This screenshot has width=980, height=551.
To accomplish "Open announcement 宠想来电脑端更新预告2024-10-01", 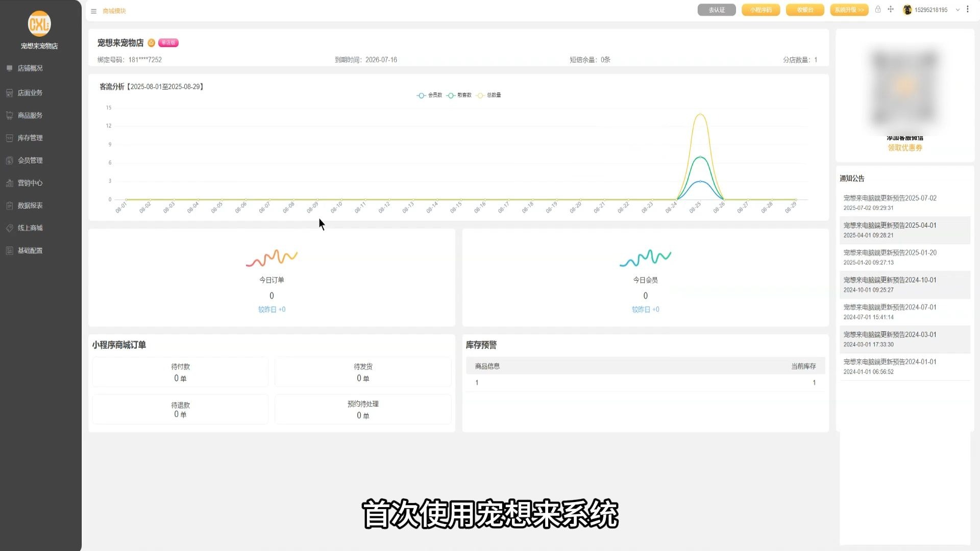I will click(x=904, y=285).
